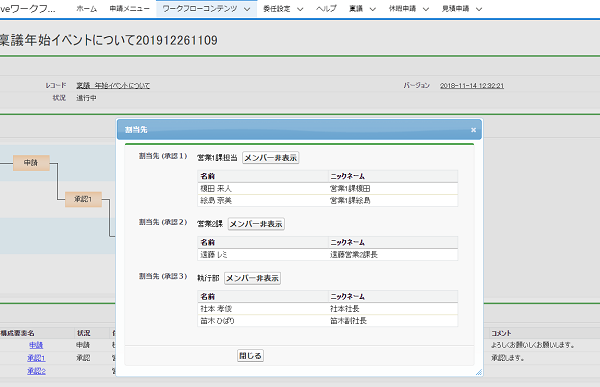Select the ワークフローコンテンツ tab
Image resolution: width=600 pixels, height=387 pixels.
click(x=200, y=8)
